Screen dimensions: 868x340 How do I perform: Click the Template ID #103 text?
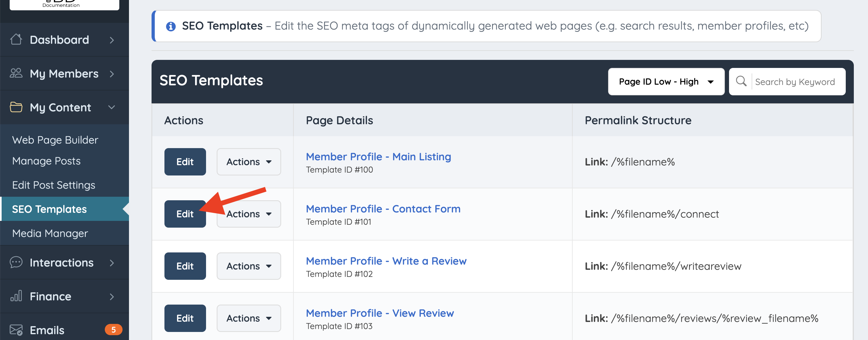click(x=339, y=326)
